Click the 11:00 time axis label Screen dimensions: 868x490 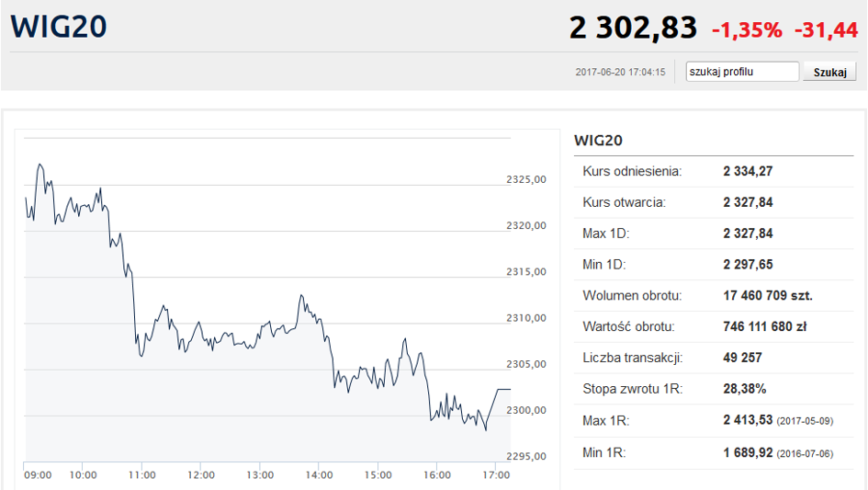tap(141, 475)
